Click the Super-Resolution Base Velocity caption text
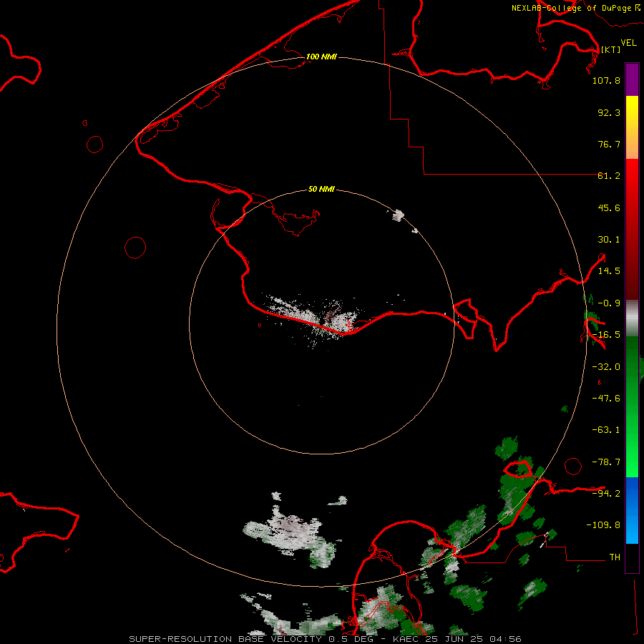 325,639
